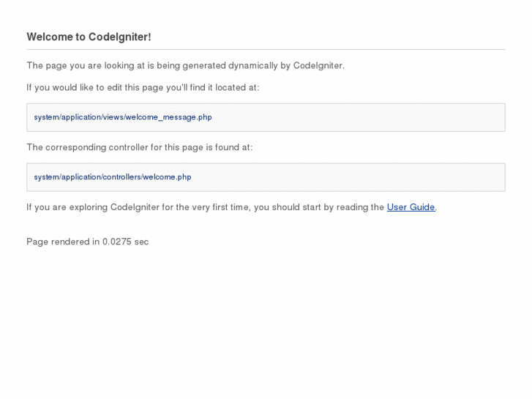Click the 'corresponding controller' sentence

coord(139,147)
